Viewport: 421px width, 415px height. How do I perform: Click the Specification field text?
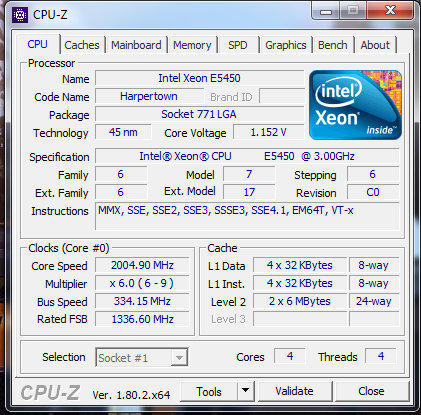247,156
